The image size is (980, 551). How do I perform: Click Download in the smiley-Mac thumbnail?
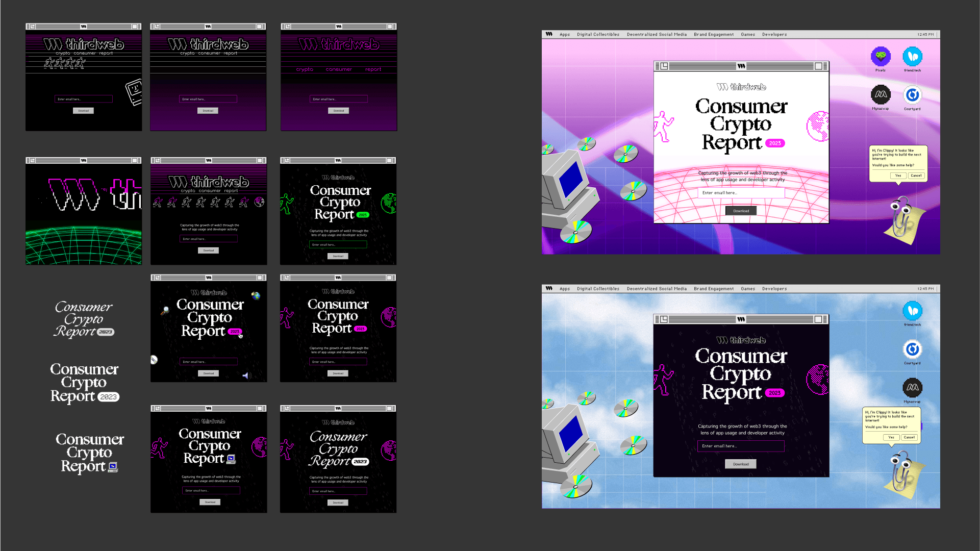click(x=83, y=111)
